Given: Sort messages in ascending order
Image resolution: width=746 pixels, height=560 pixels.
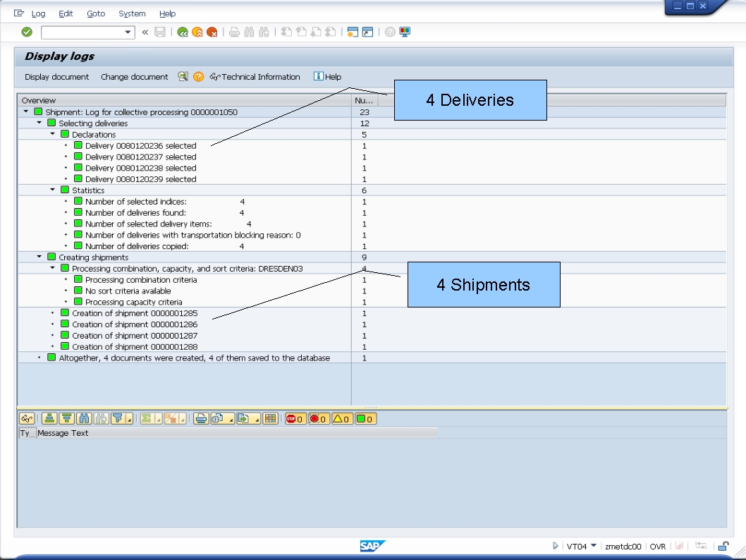Looking at the screenshot, I should click(51, 418).
